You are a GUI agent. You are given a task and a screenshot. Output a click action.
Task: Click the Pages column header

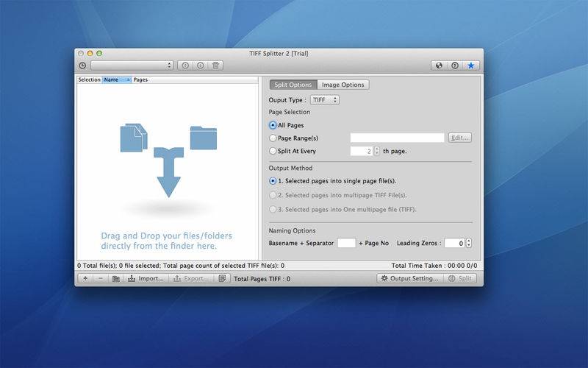click(x=140, y=79)
